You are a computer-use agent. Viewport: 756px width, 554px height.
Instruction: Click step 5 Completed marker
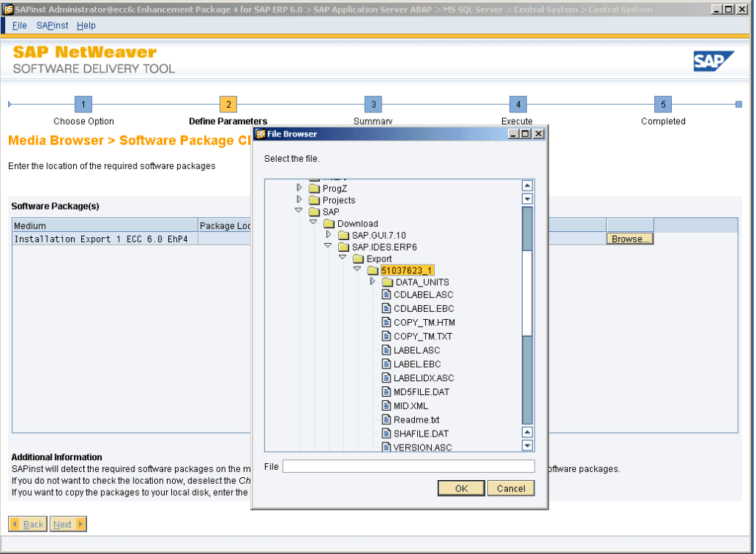[664, 104]
